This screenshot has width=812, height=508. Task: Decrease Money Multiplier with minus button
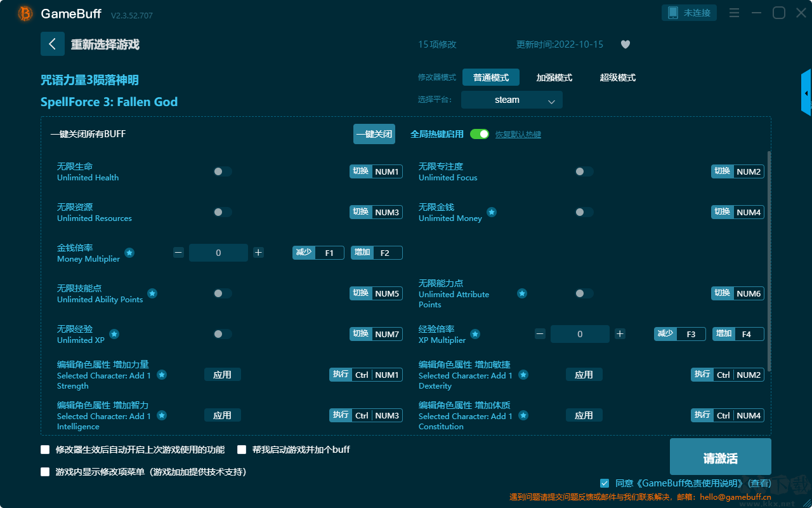[x=178, y=253]
